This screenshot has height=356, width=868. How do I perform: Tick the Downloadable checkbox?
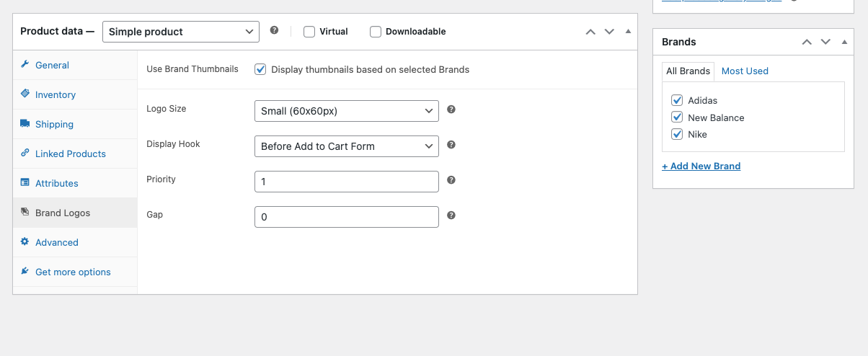[376, 32]
